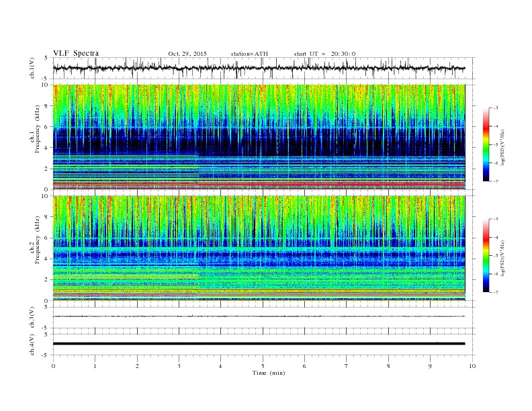Click time axis tick label '2'
532x411 pixels.
137,366
